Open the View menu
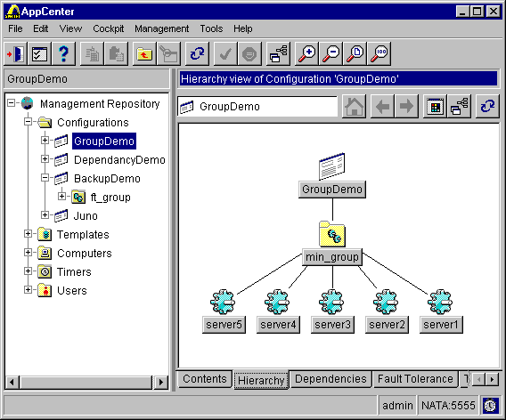 click(x=70, y=28)
